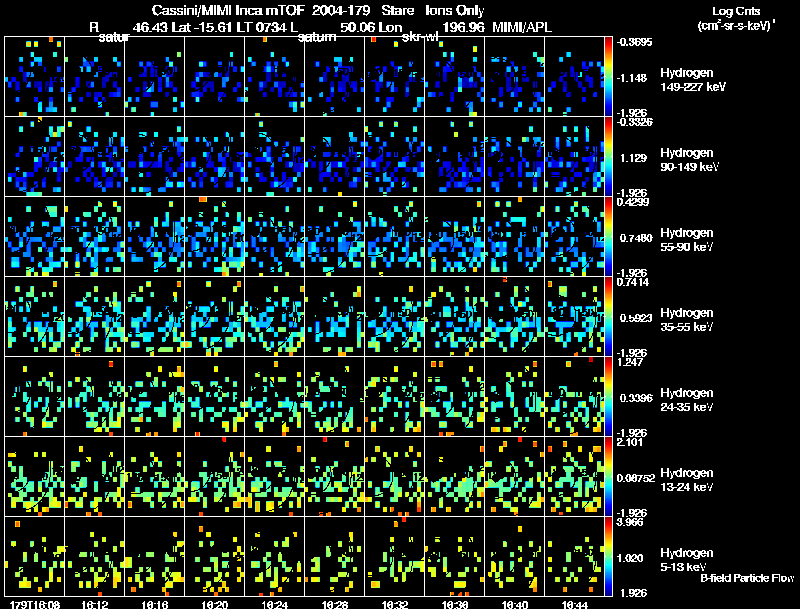Viewport: 800px width, 609px height.
Task: Click the '196.96' header value
Action: [463, 27]
